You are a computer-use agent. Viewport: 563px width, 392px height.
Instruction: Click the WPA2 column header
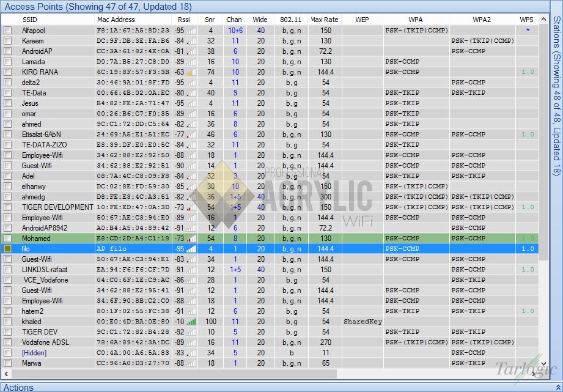click(482, 20)
